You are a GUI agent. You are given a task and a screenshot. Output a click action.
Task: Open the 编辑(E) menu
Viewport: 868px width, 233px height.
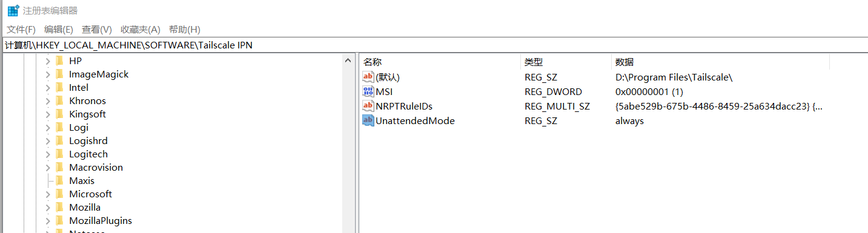(x=59, y=30)
